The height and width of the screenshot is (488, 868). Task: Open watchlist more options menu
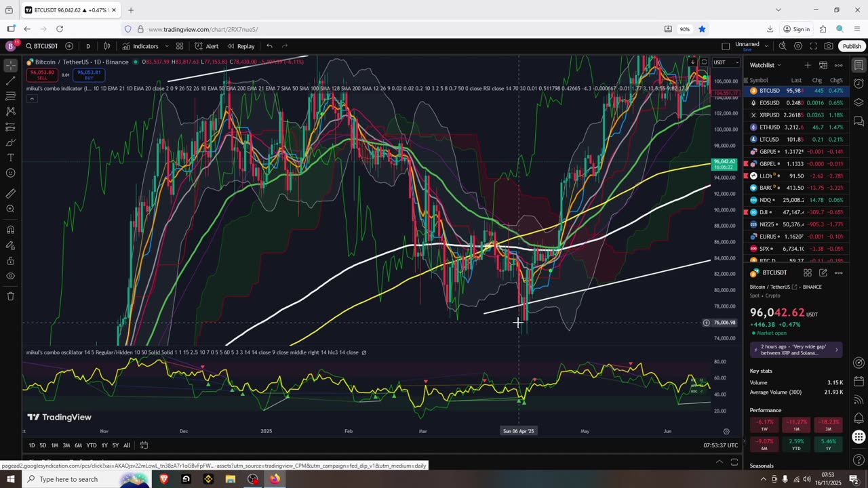click(x=838, y=65)
